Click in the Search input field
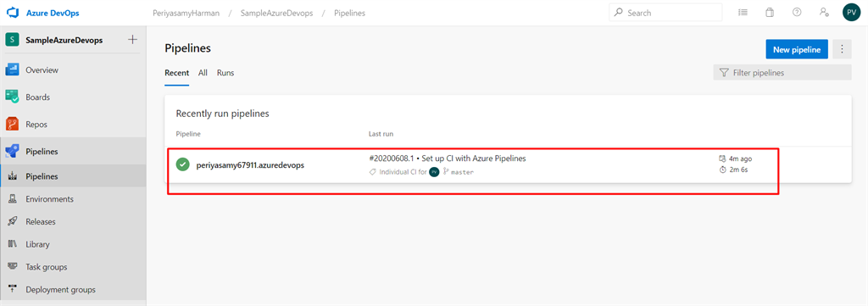This screenshot has width=868, height=306. click(665, 12)
